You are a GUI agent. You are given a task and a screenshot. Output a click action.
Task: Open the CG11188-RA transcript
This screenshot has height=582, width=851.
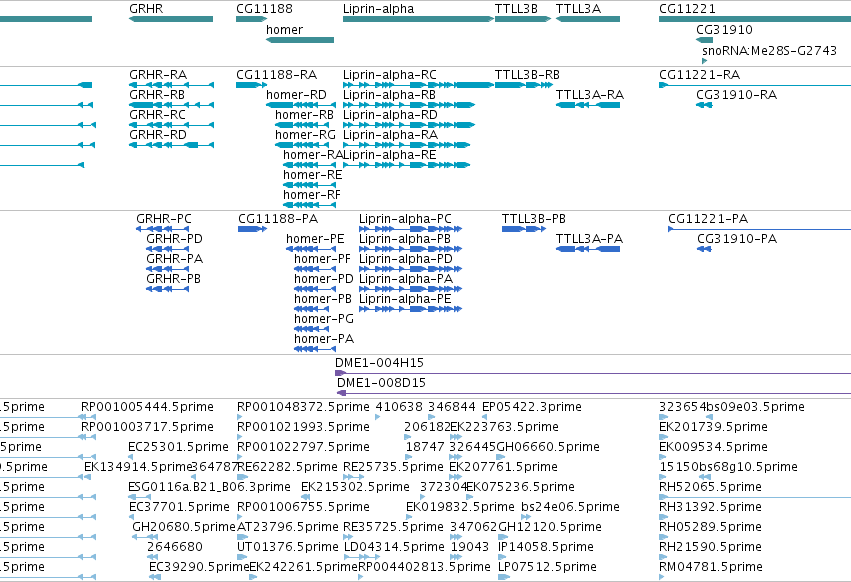(x=251, y=85)
